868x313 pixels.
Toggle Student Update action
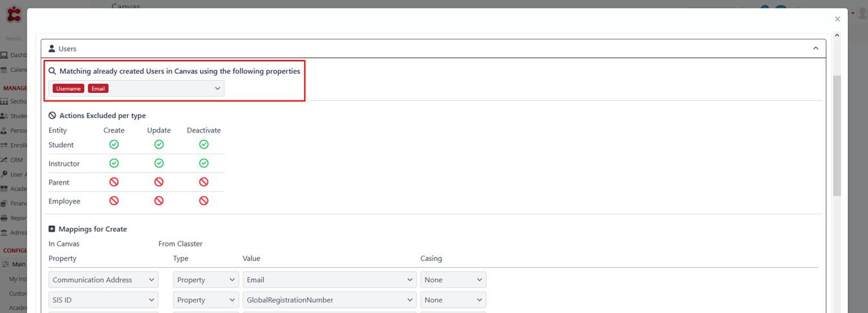[x=159, y=145]
